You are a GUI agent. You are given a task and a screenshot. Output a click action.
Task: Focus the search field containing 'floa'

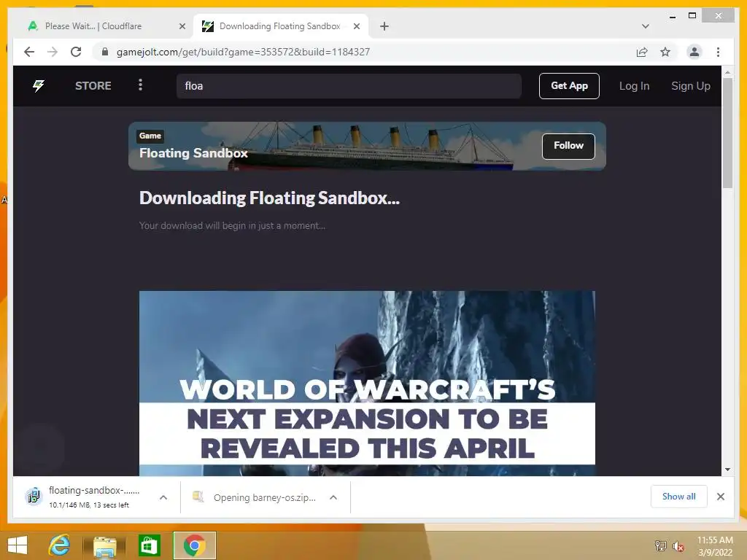point(349,86)
